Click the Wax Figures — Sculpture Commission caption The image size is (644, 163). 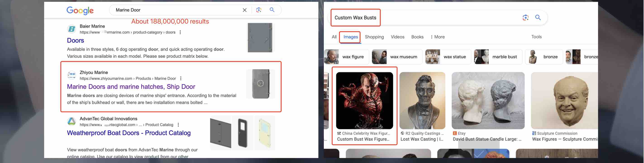point(565,139)
